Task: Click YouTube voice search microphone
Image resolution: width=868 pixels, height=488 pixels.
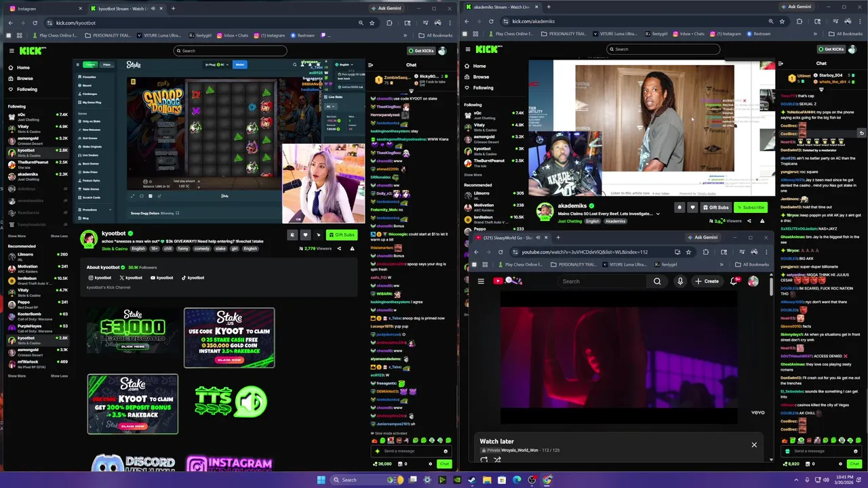Action: [680, 281]
